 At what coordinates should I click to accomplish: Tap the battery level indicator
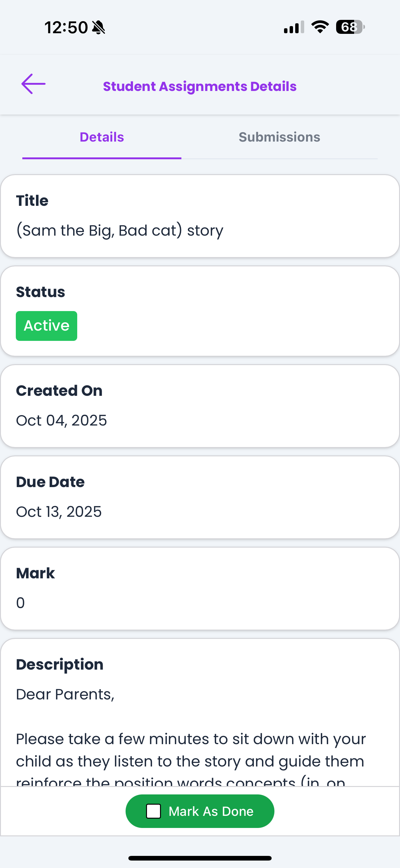350,27
